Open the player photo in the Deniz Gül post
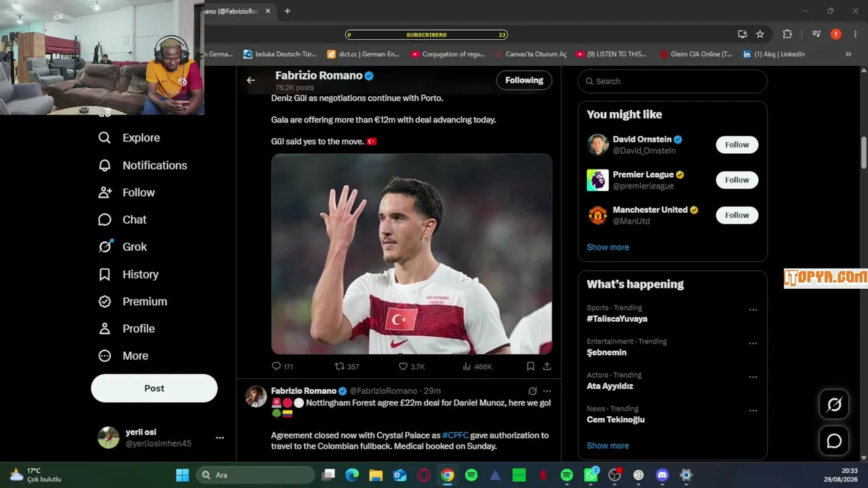Screen dimensions: 868x488 (x=412, y=253)
